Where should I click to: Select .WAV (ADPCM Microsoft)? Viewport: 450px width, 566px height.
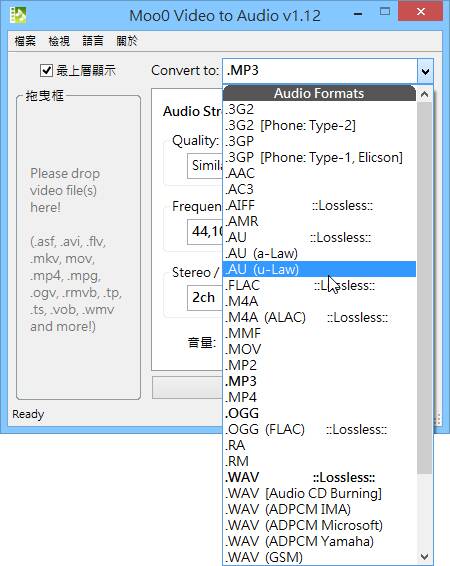(x=319, y=525)
